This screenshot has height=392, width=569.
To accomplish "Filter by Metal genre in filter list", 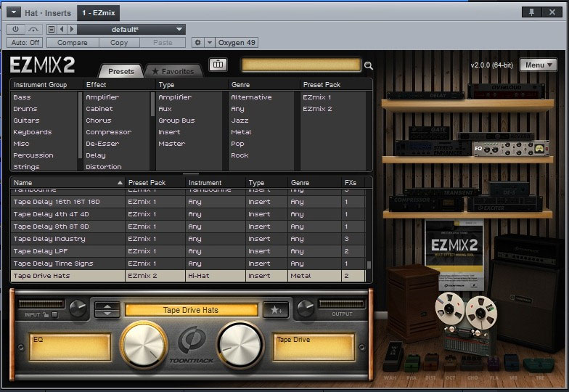I will coord(241,132).
